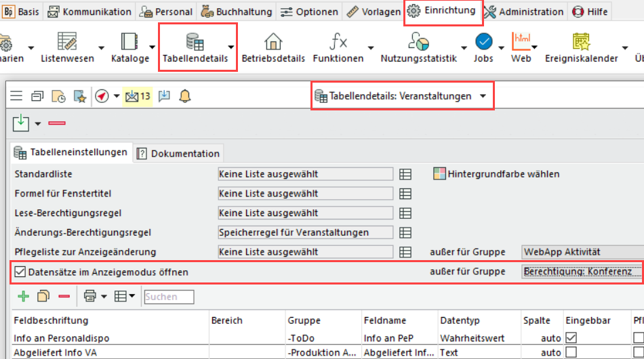
Task: Toggle Eingebbar checkbox for Info an Personaldispo
Action: click(571, 337)
